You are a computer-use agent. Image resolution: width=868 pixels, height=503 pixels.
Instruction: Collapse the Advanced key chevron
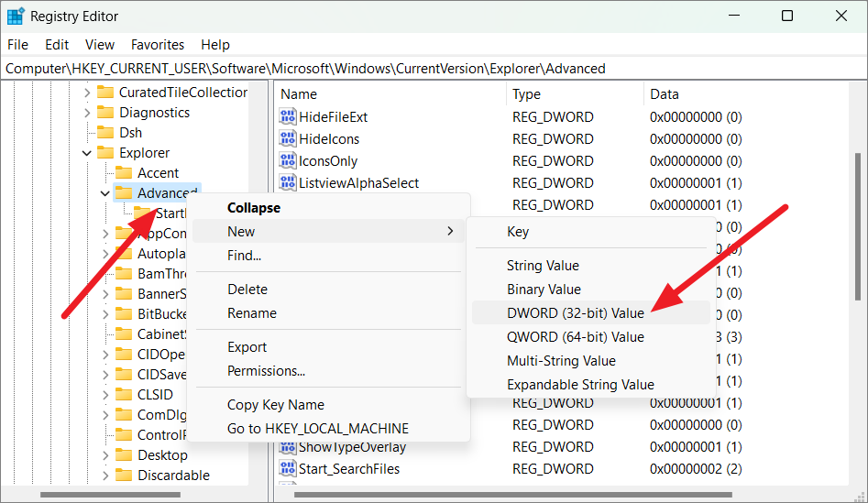(105, 193)
